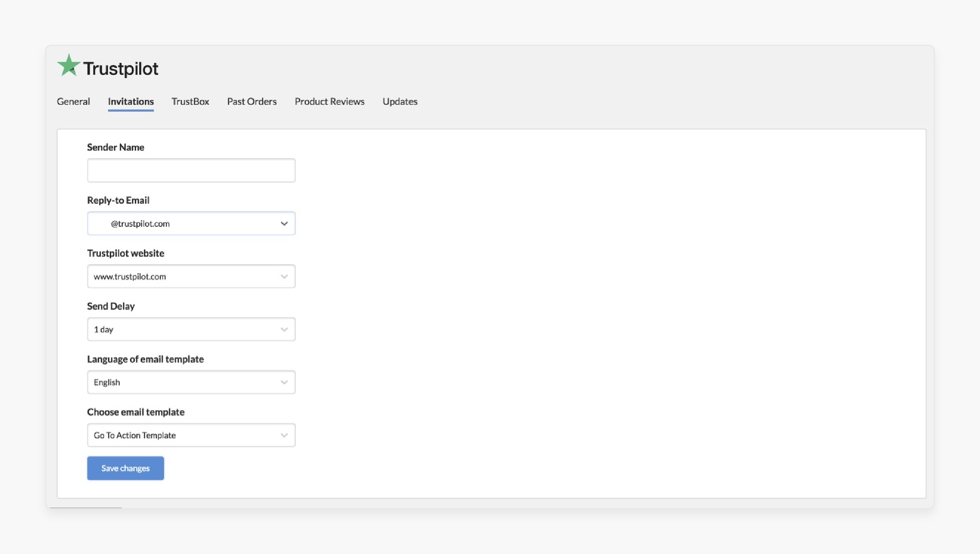
Task: Click the Save changes button
Action: tap(126, 468)
